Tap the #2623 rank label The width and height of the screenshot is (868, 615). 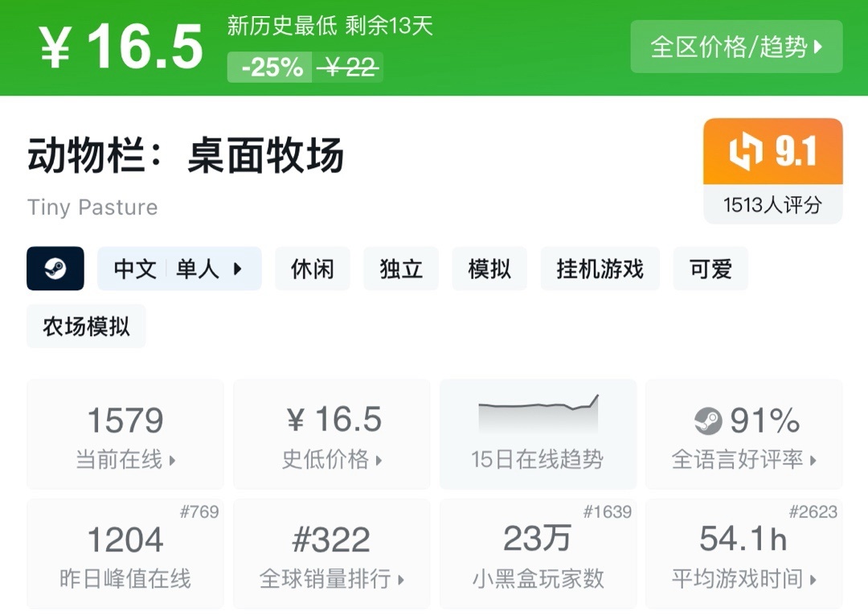[x=813, y=511]
